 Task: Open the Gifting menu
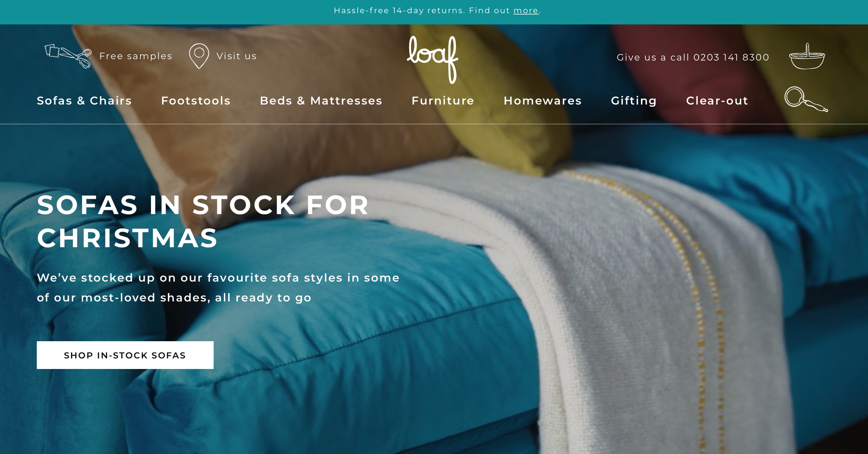[x=634, y=101]
